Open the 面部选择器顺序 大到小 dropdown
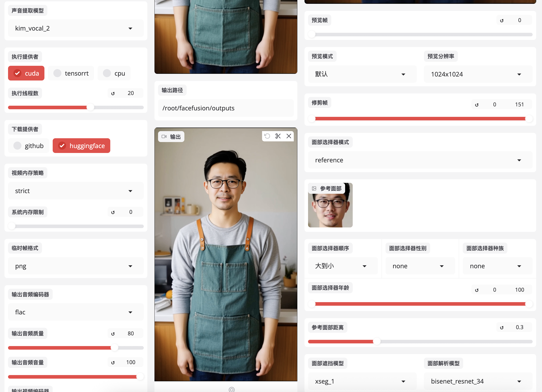 pyautogui.click(x=343, y=266)
